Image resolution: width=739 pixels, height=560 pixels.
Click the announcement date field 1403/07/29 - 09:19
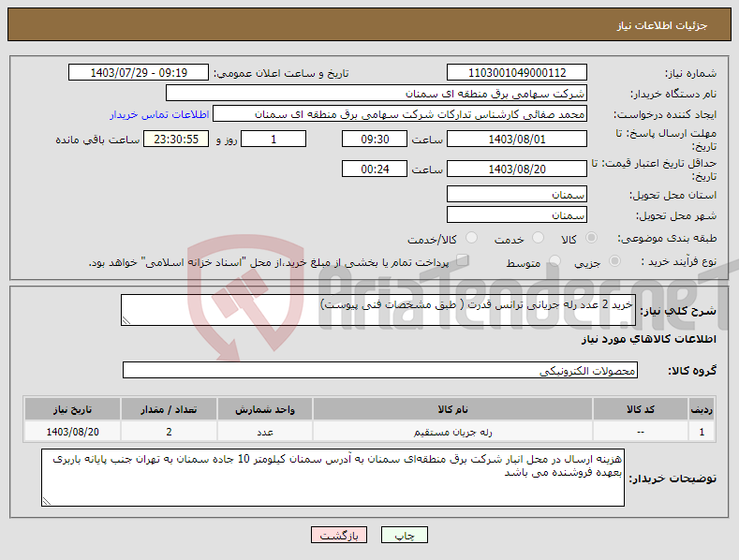coord(139,73)
